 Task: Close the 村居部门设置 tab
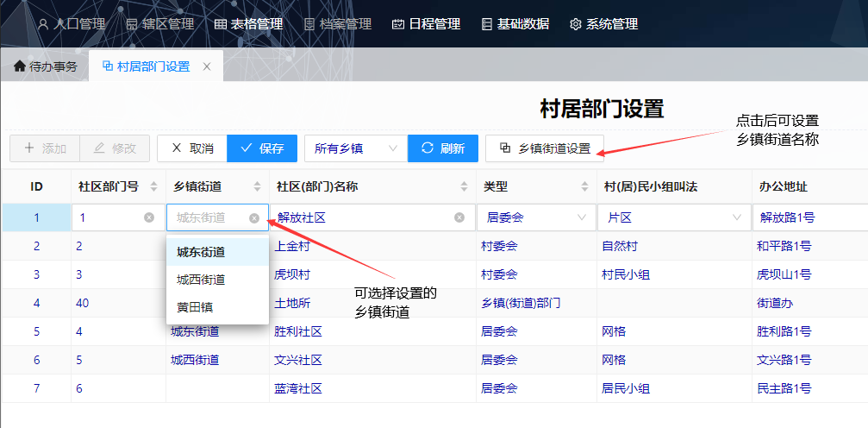[x=207, y=66]
